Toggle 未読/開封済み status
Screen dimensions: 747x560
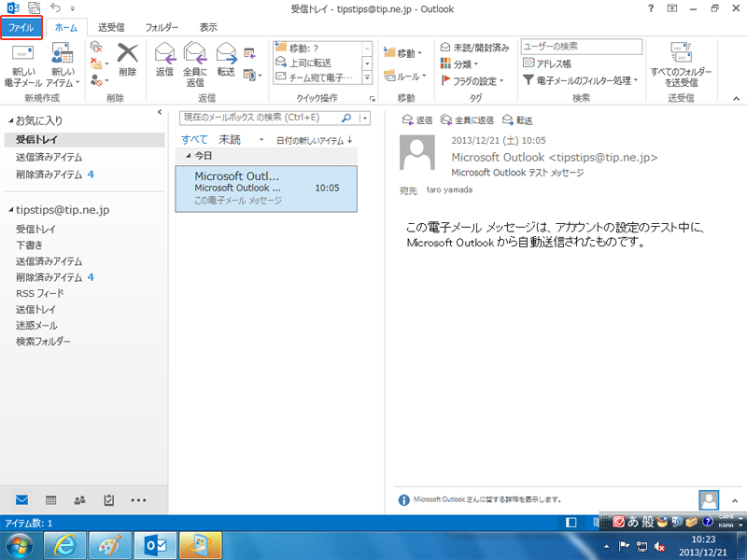tap(475, 48)
